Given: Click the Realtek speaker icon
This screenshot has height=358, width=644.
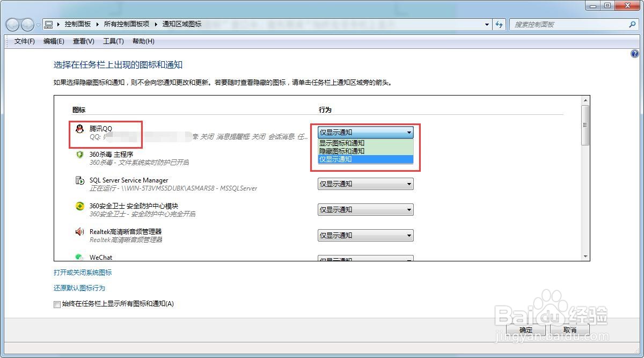Looking at the screenshot, I should coord(79,232).
